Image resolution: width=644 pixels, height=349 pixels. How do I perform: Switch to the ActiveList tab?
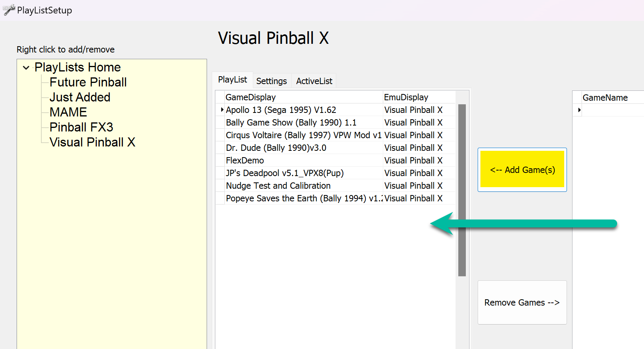314,81
